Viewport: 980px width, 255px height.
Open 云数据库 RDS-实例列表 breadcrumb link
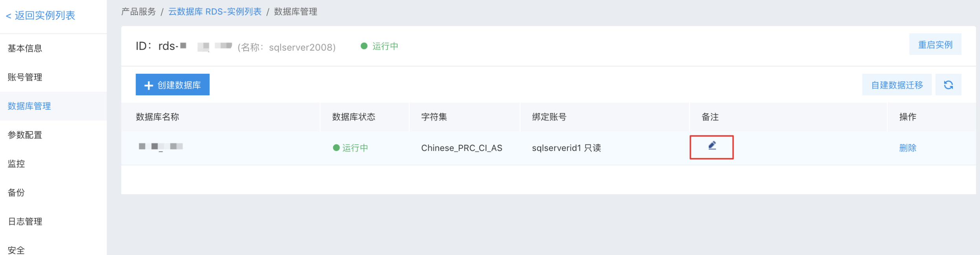click(215, 12)
